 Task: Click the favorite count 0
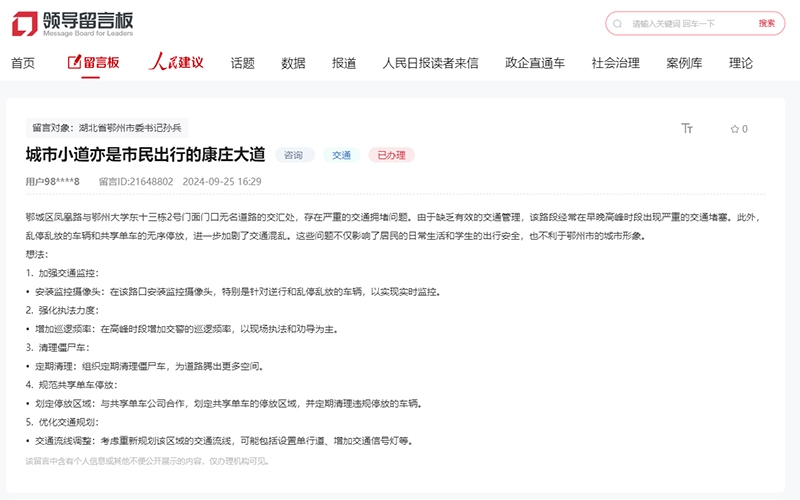[745, 129]
